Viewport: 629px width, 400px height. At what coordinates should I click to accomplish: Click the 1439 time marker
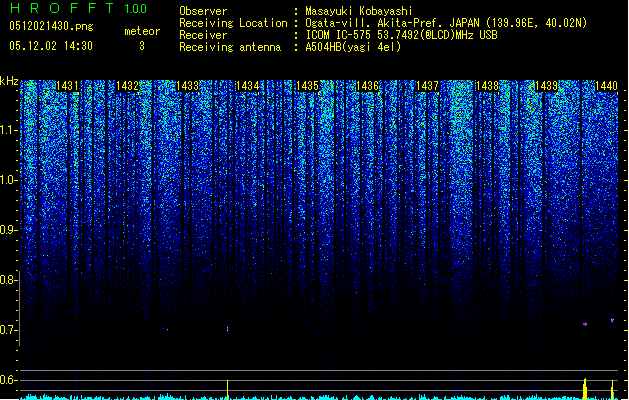pos(547,86)
